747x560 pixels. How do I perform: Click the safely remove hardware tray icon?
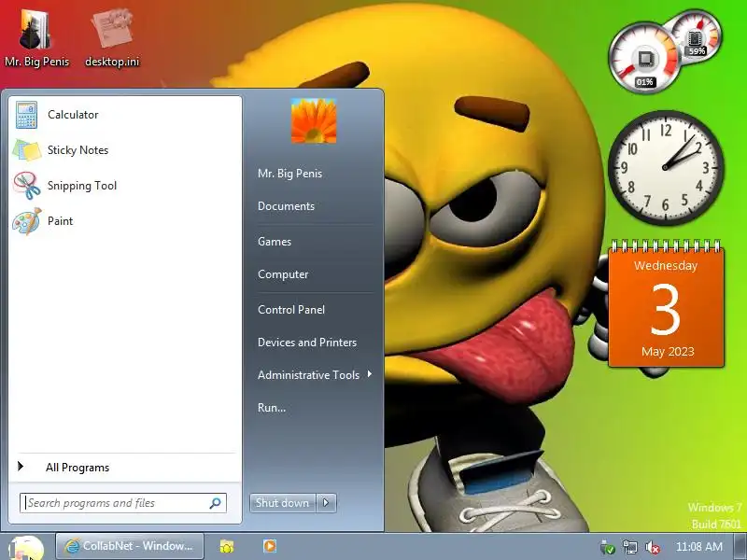608,548
